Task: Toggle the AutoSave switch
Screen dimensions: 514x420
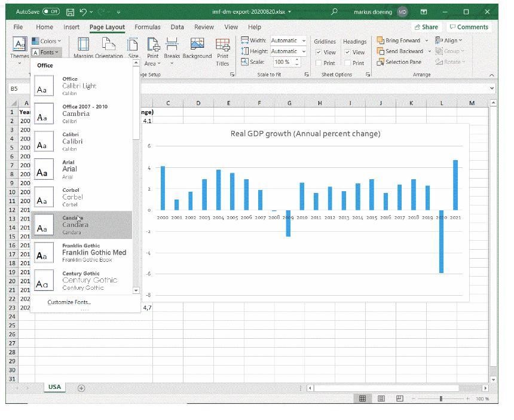Action: tap(51, 12)
